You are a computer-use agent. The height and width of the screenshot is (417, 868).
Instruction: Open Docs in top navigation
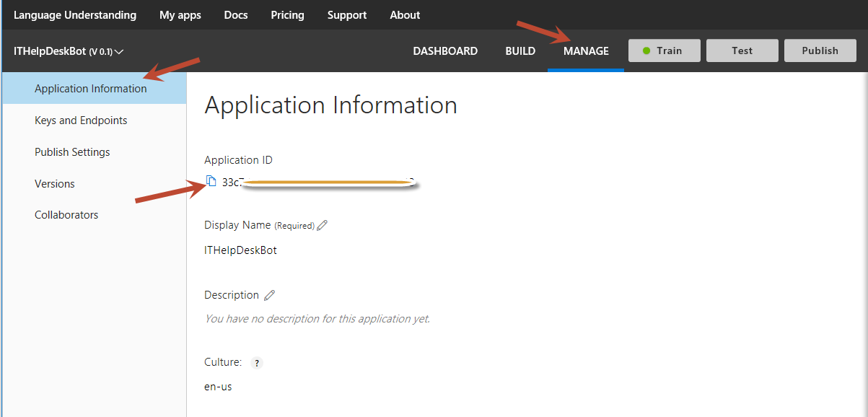coord(236,14)
